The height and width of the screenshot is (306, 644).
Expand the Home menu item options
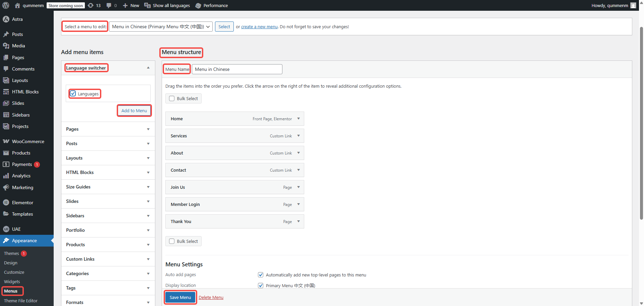(298, 119)
